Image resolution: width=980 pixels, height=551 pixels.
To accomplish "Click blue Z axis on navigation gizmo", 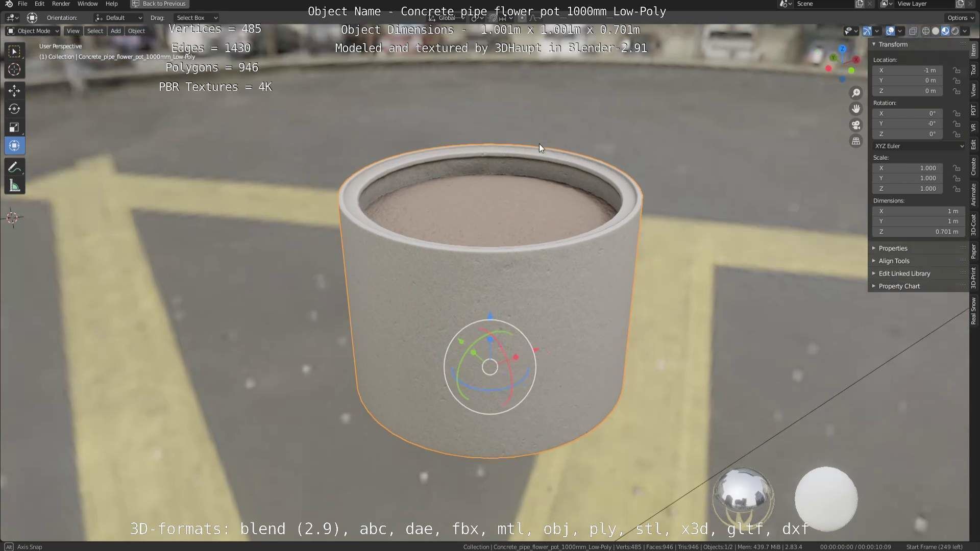I will coord(842,49).
